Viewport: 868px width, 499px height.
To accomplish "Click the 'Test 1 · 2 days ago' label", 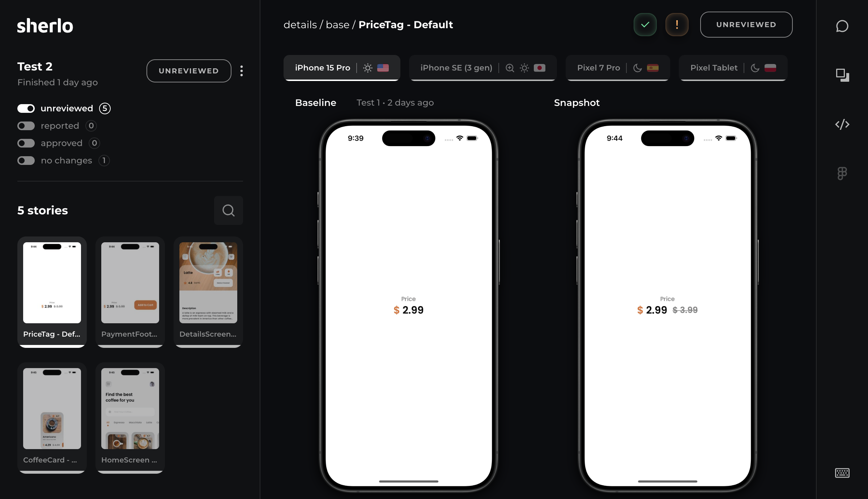I will (x=395, y=103).
